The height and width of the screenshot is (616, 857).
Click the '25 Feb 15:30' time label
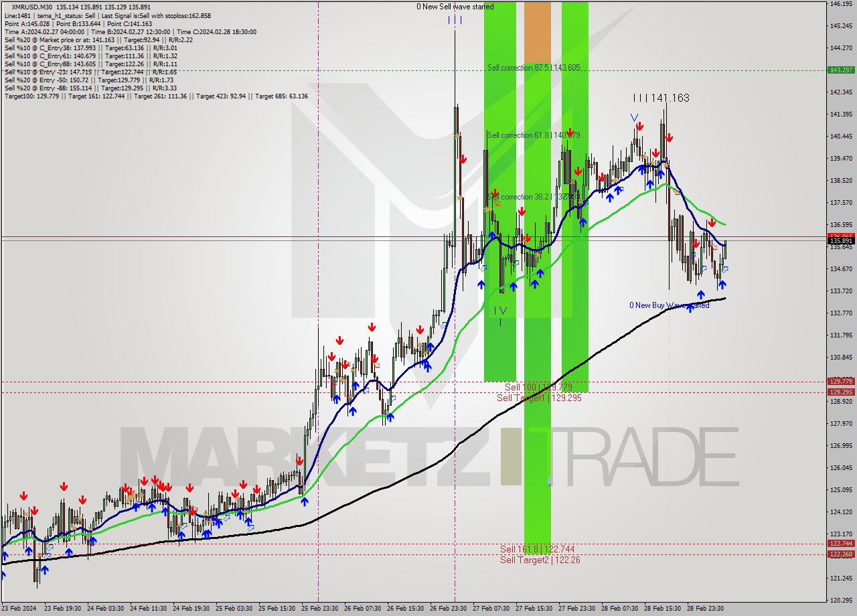pos(278,609)
